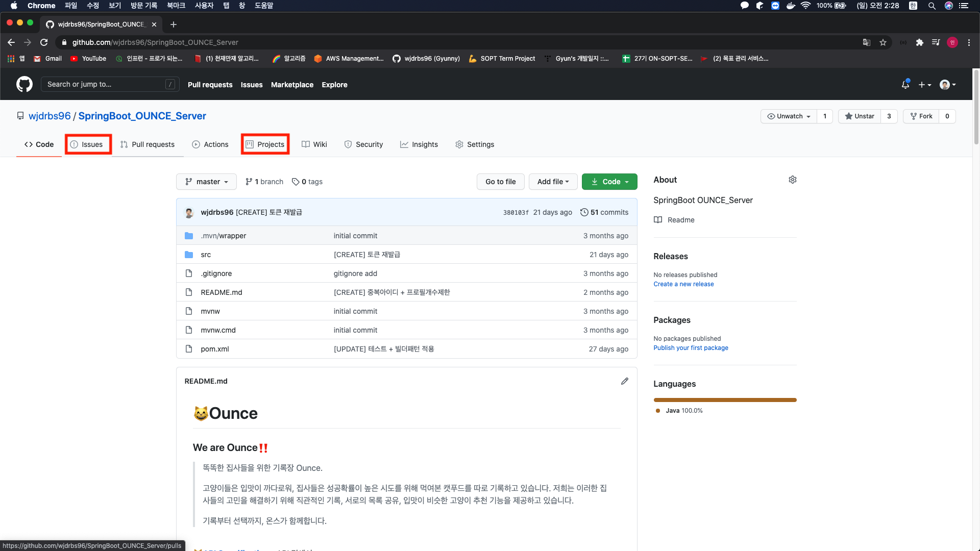Open the Chrome extensions puzzle icon

coord(919,42)
